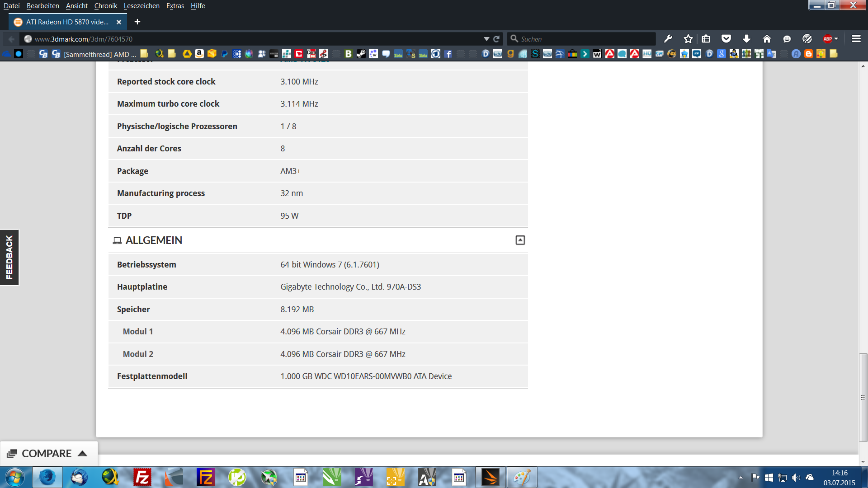Open the bookmarks list icon
The height and width of the screenshot is (488, 868).
[706, 39]
